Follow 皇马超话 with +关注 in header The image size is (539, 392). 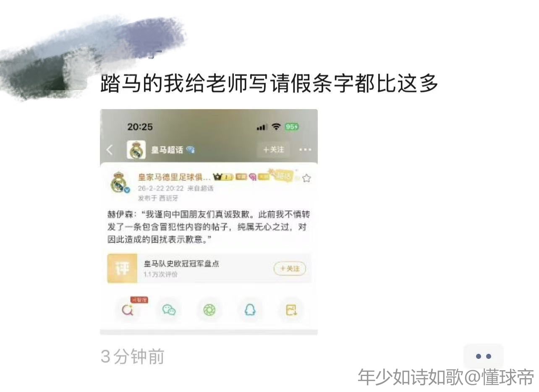[x=273, y=150]
